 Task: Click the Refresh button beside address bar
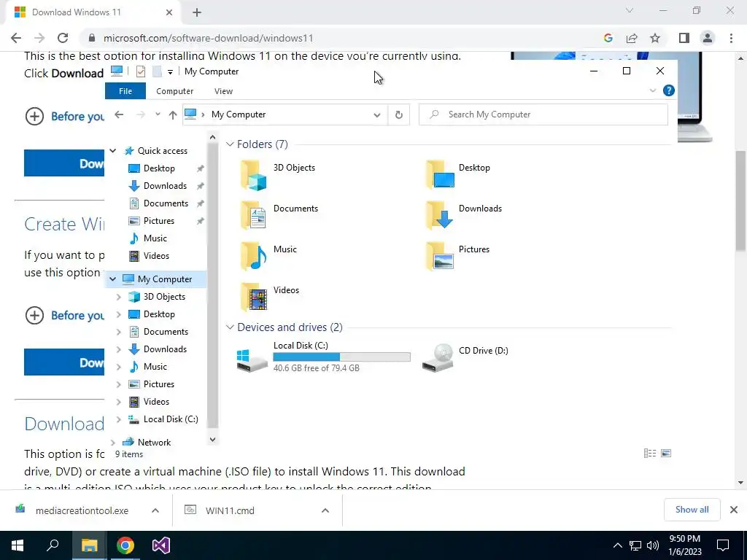point(399,114)
